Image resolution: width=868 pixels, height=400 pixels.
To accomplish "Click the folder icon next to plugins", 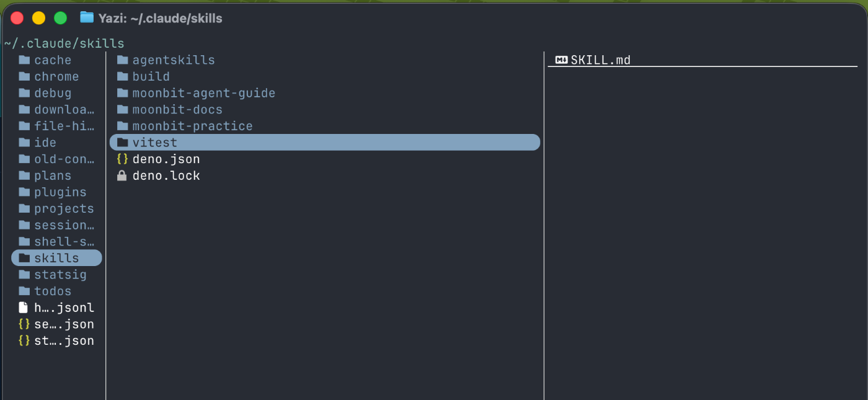I will point(24,192).
